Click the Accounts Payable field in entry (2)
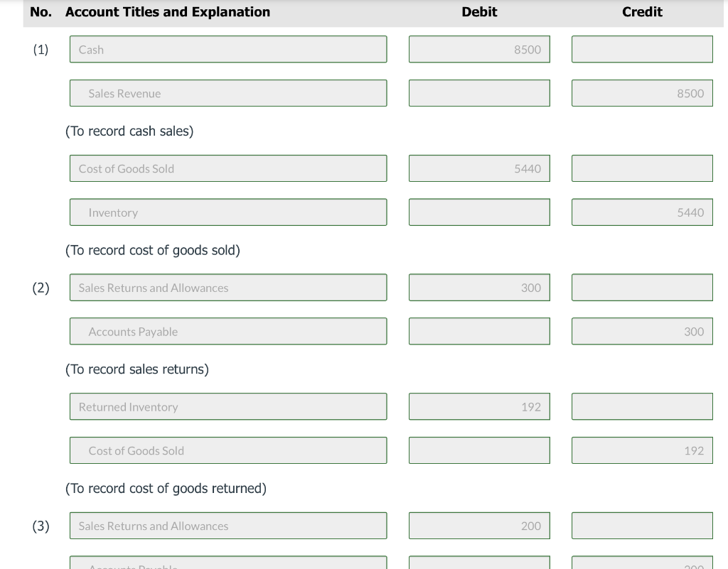This screenshot has width=728, height=569. point(228,331)
